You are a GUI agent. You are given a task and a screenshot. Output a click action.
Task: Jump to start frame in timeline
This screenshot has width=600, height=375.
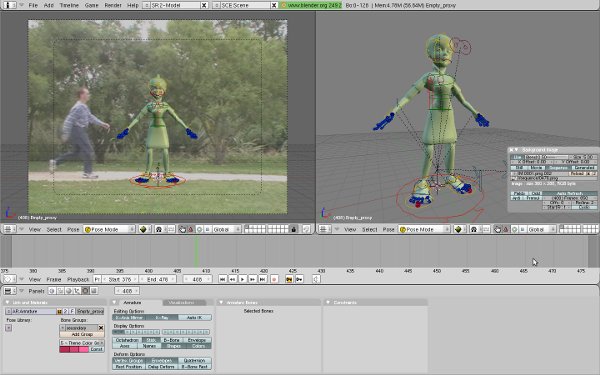pos(223,279)
